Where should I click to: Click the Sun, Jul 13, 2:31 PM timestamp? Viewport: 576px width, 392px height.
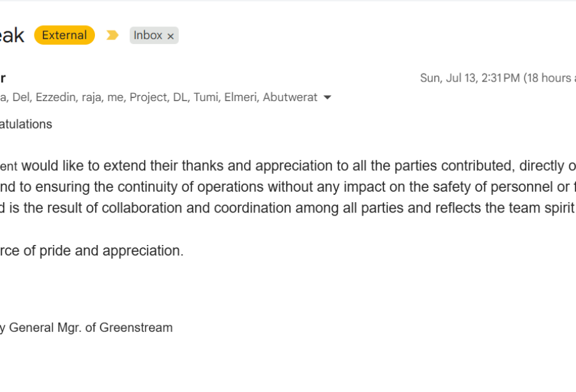click(x=470, y=78)
